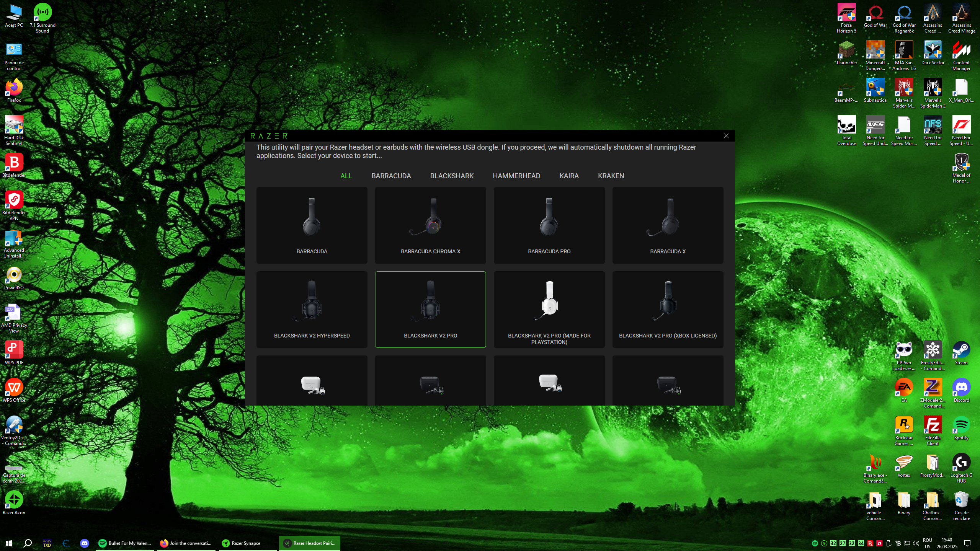Select the Coș de reciclare icon
This screenshot has width=980, height=551.
(961, 505)
